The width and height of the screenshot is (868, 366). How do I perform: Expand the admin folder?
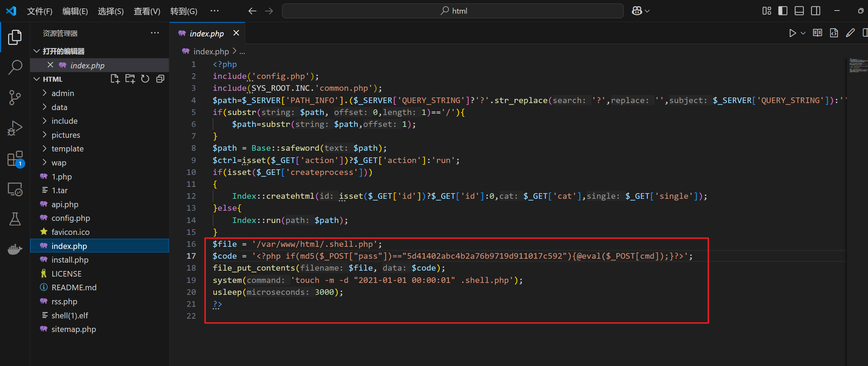tap(100, 93)
